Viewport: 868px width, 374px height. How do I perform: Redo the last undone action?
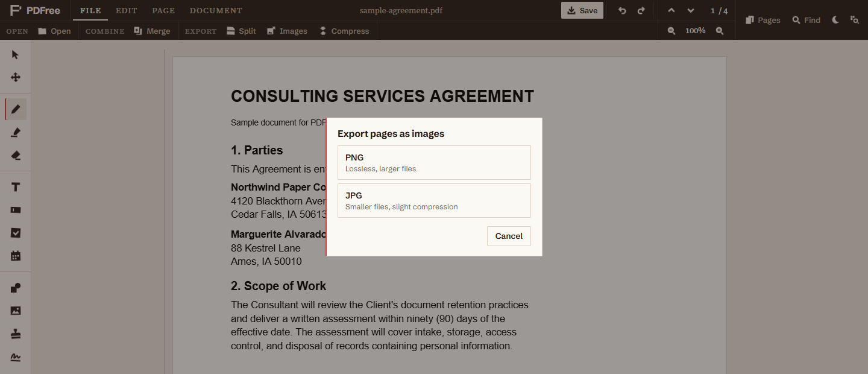tap(641, 11)
